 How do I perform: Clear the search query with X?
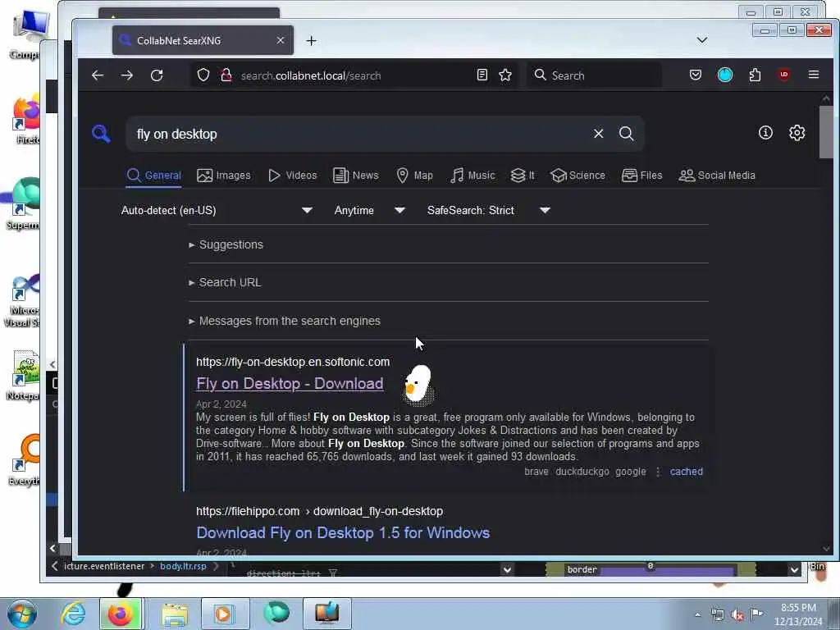coord(598,134)
